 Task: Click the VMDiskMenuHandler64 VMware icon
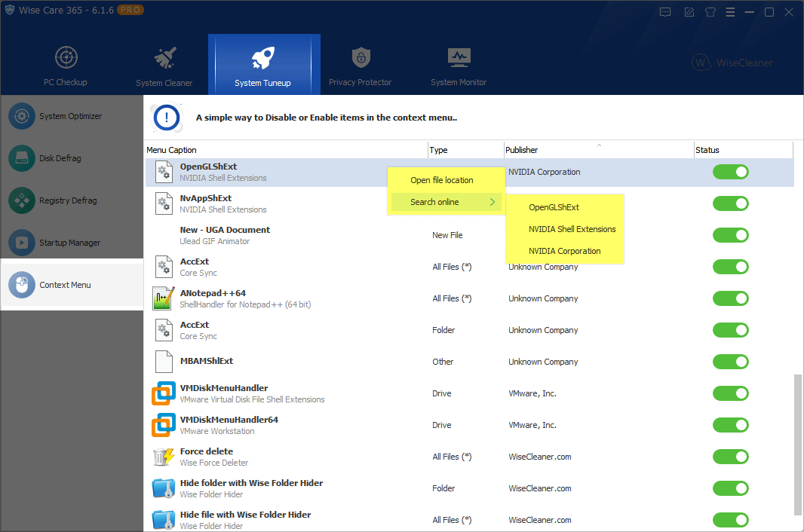164,425
